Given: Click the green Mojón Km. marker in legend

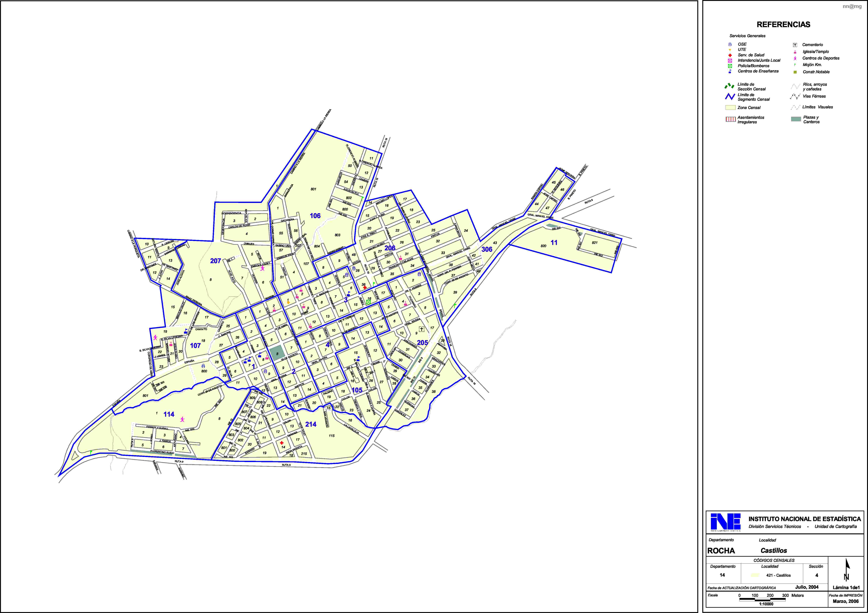Looking at the screenshot, I should click(x=795, y=65).
